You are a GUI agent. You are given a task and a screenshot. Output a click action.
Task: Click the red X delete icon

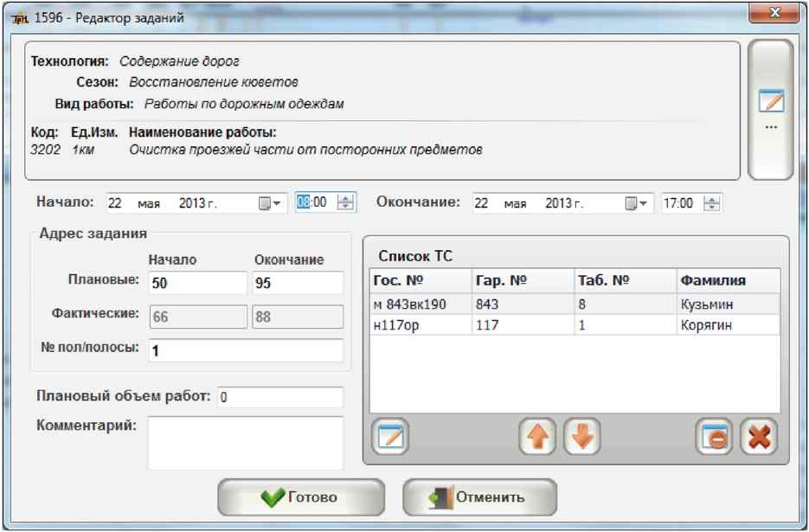pos(759,437)
